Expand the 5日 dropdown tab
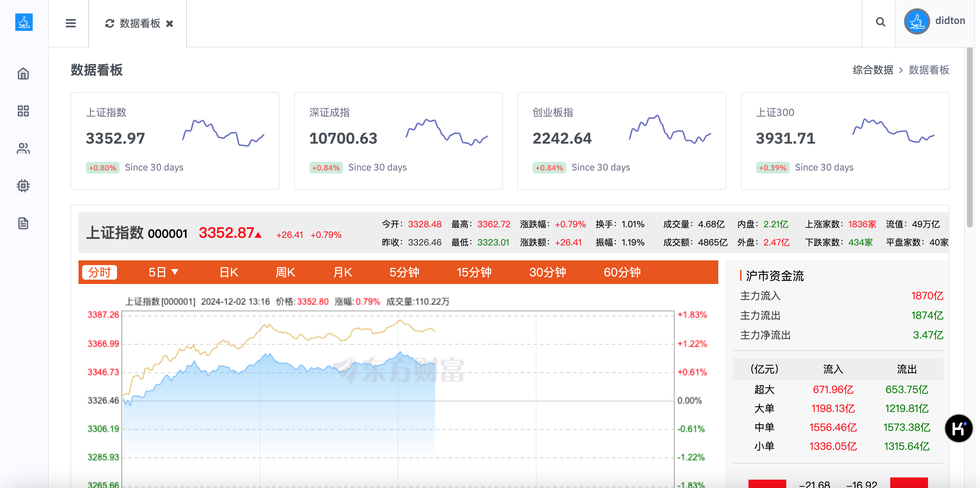Viewport: 980px width, 488px height. pyautogui.click(x=164, y=272)
